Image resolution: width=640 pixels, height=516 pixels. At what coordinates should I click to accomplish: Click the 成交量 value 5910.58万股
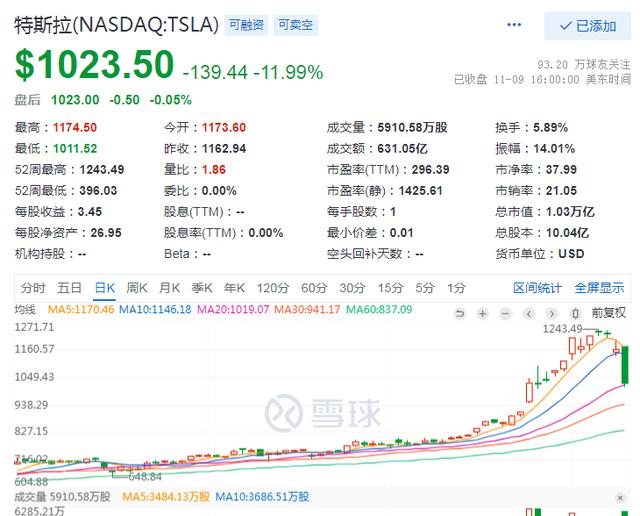pos(412,127)
